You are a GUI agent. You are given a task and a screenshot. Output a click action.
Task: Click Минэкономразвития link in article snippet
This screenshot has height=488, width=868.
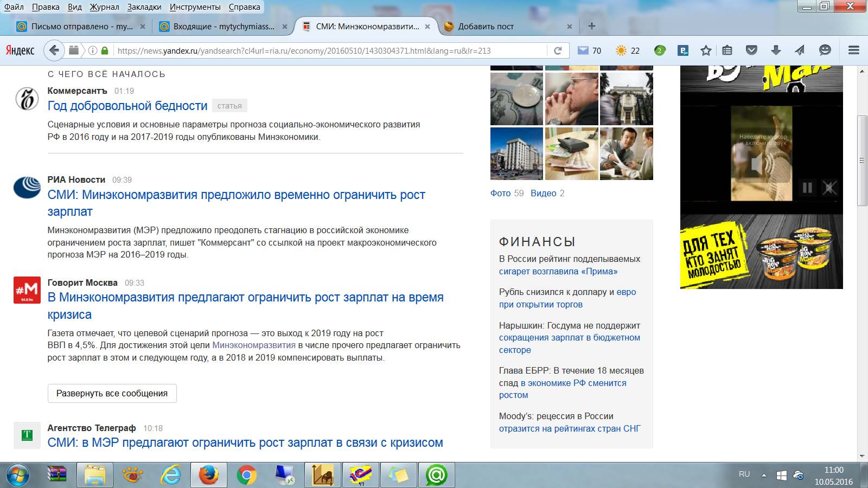[x=254, y=345]
